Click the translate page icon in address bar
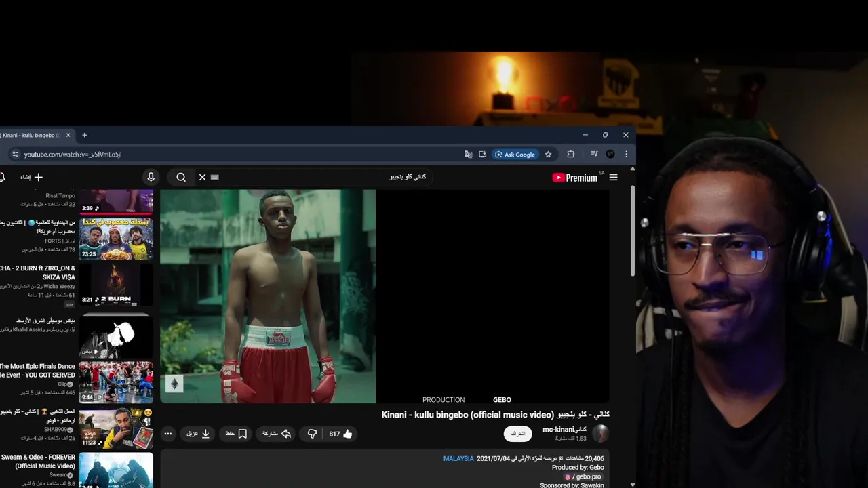The width and height of the screenshot is (868, 488). click(468, 155)
